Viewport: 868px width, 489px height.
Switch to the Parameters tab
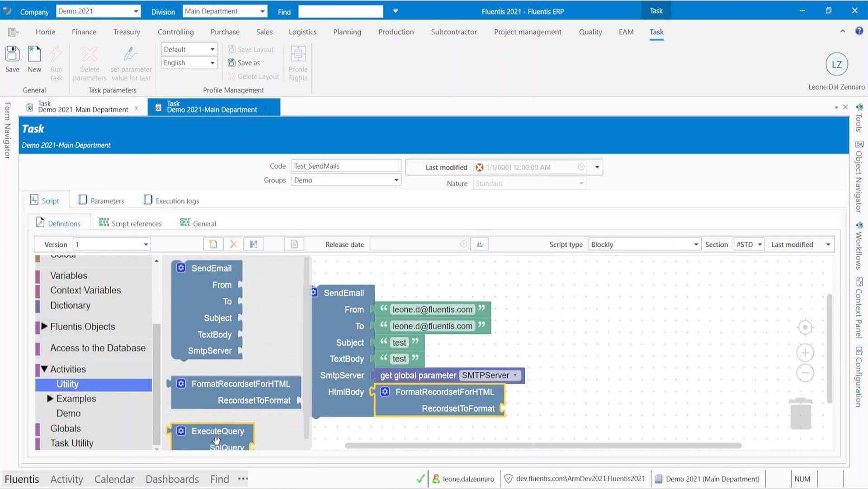click(102, 200)
